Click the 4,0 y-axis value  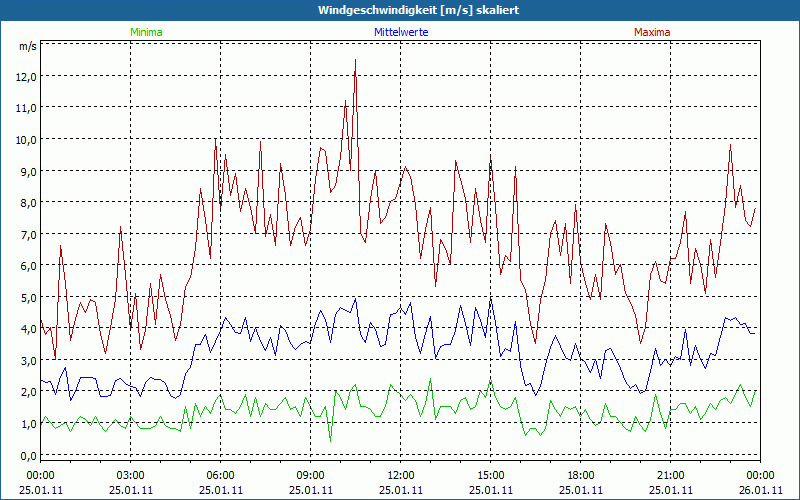(29, 329)
